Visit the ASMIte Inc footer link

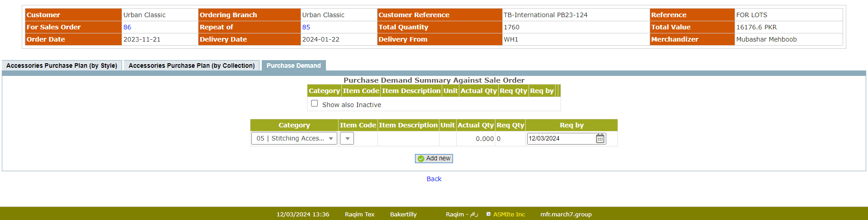(509, 215)
